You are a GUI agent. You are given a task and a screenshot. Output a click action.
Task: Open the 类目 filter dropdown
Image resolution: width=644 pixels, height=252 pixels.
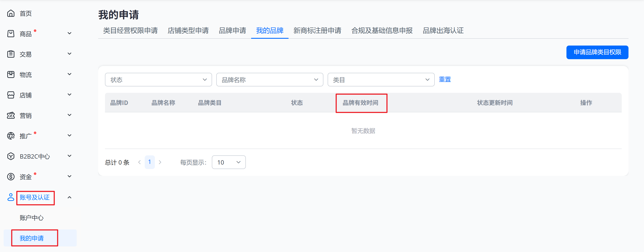pos(381,80)
